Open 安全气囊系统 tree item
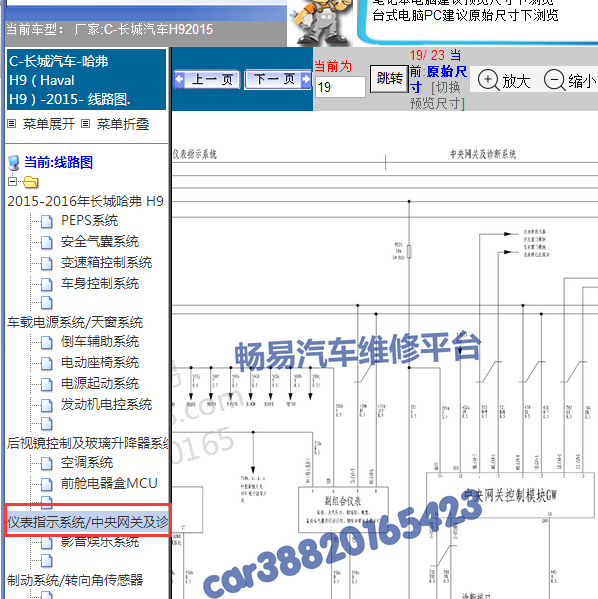The width and height of the screenshot is (598, 599). [100, 241]
